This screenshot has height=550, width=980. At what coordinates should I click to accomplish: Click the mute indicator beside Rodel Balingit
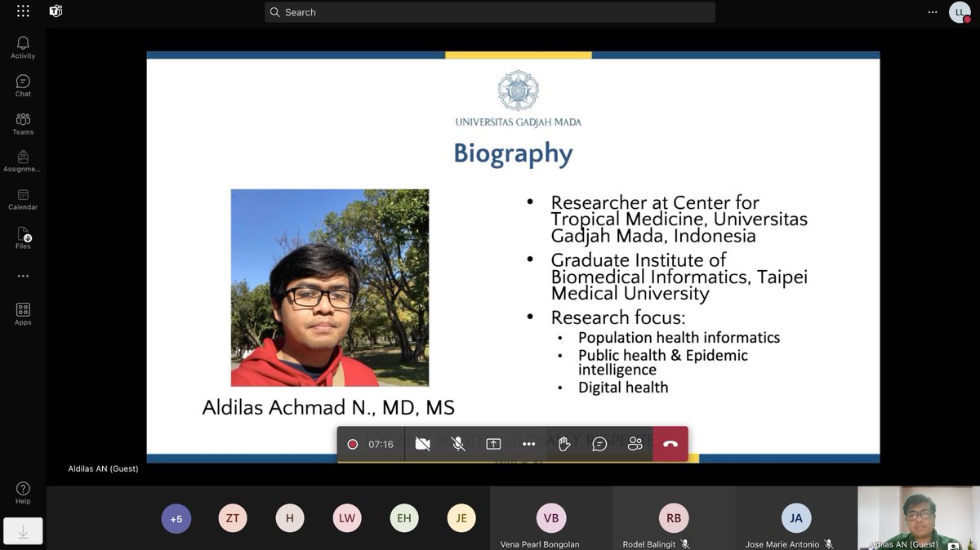click(685, 543)
